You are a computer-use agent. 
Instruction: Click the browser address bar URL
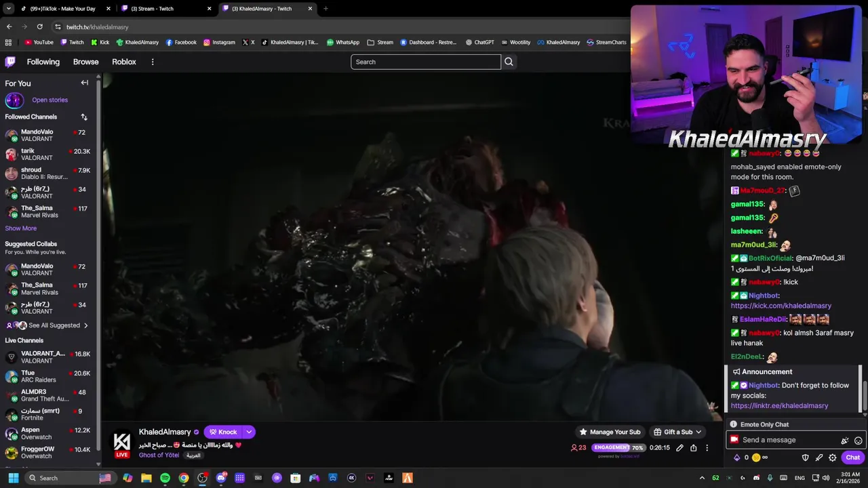[97, 27]
